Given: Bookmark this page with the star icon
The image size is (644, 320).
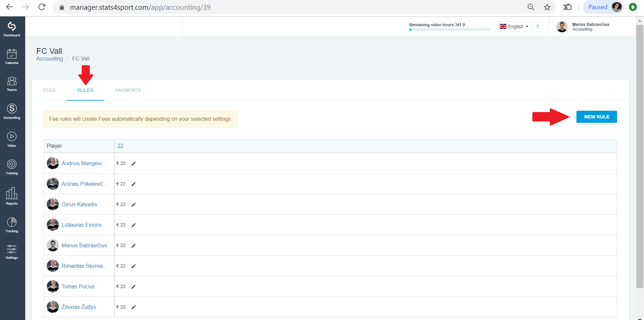Looking at the screenshot, I should pos(547,7).
